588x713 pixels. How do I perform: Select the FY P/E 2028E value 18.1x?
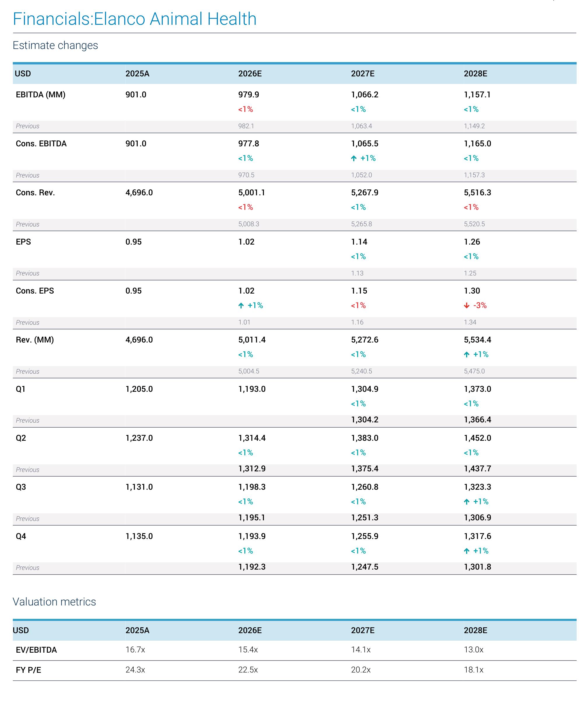point(473,670)
